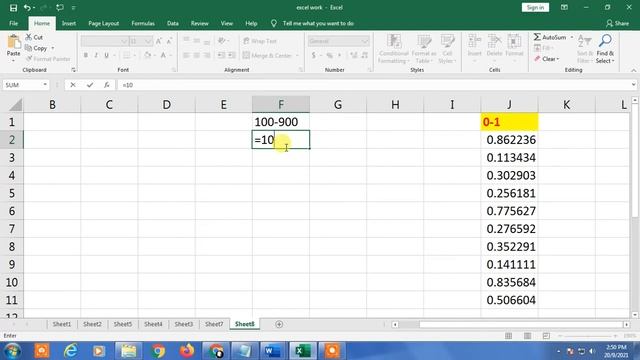The height and width of the screenshot is (360, 640).
Task: Add new sheet plus icon
Action: [x=279, y=324]
